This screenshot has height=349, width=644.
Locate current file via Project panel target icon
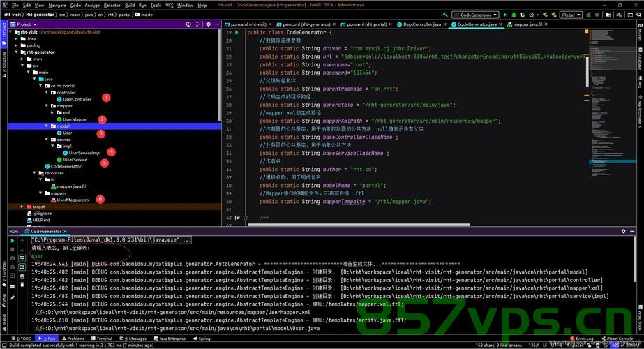188,24
